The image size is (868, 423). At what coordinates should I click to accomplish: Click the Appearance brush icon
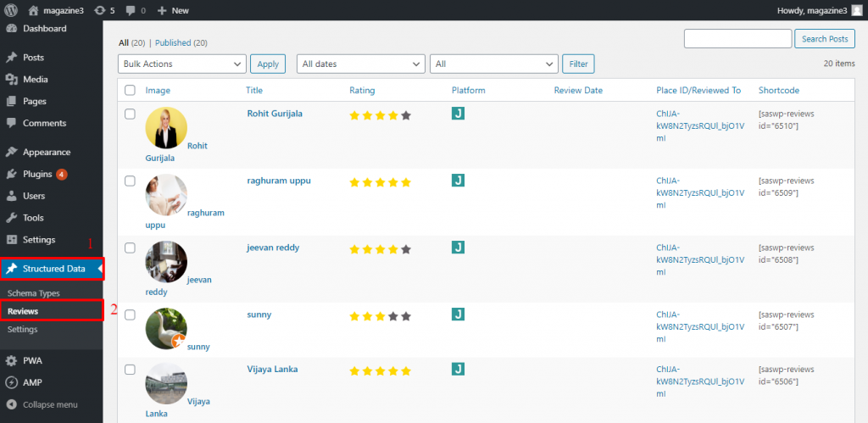click(11, 152)
